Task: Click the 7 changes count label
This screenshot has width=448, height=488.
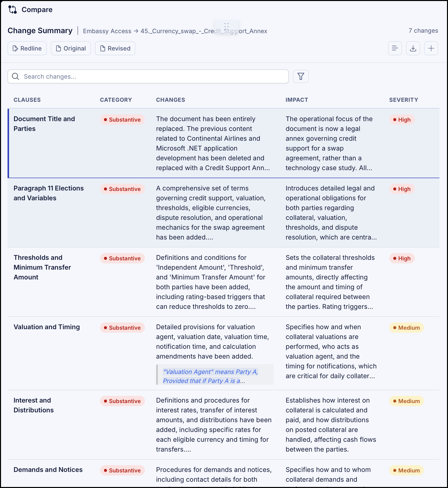Action: coord(423,31)
